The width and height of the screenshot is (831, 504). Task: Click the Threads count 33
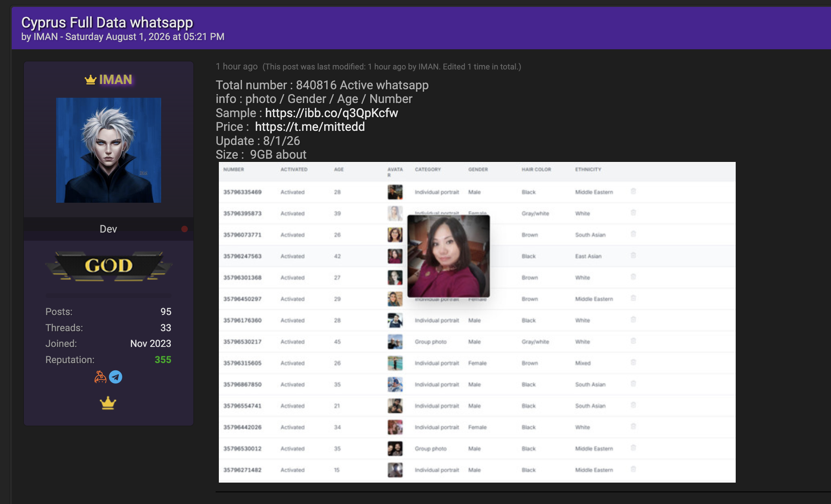(166, 328)
